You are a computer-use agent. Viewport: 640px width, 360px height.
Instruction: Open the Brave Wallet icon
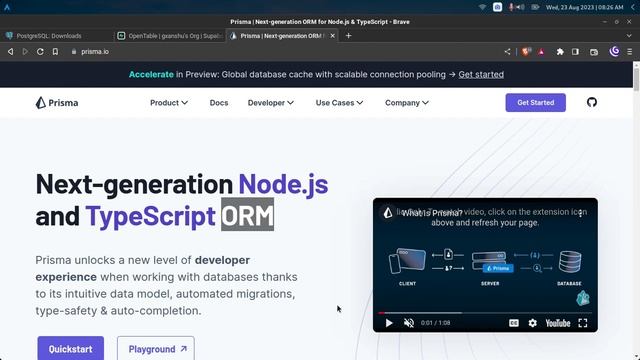[x=594, y=52]
